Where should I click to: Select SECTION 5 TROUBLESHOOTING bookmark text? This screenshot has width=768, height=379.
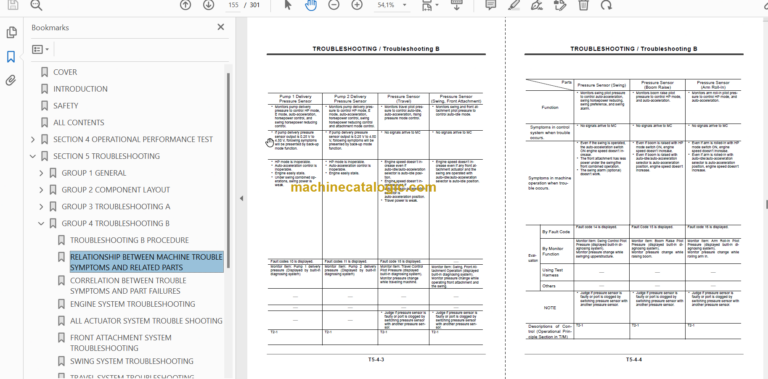coord(106,156)
